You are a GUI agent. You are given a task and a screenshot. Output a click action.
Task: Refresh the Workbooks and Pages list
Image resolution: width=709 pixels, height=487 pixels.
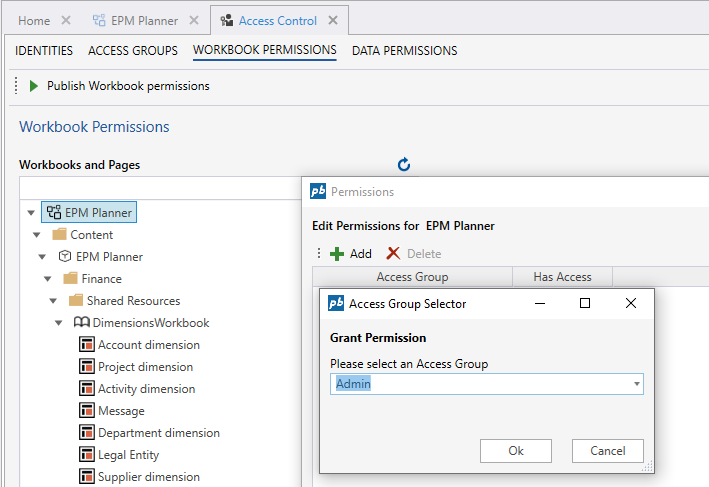pyautogui.click(x=404, y=165)
